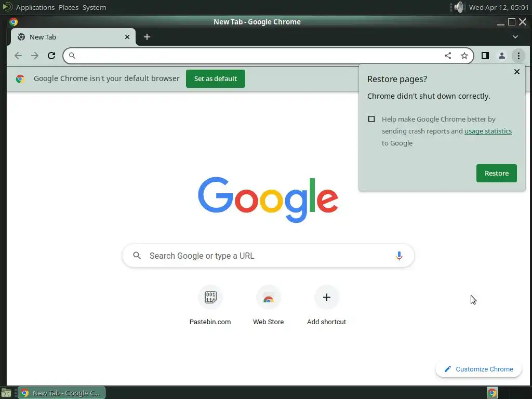
Task: Expand the tab search chevron
Action: [x=515, y=37]
